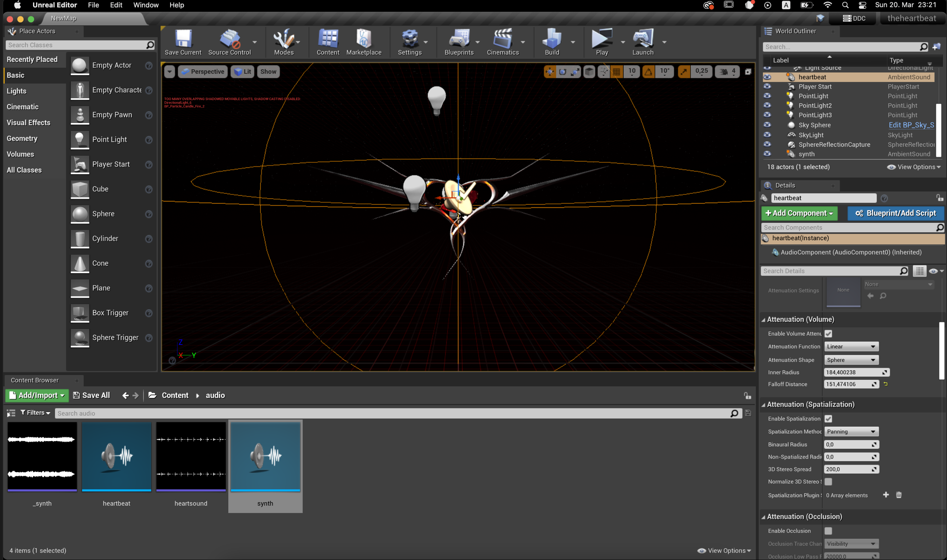947x560 pixels.
Task: Click surface snapping icon in viewport
Action: click(604, 72)
